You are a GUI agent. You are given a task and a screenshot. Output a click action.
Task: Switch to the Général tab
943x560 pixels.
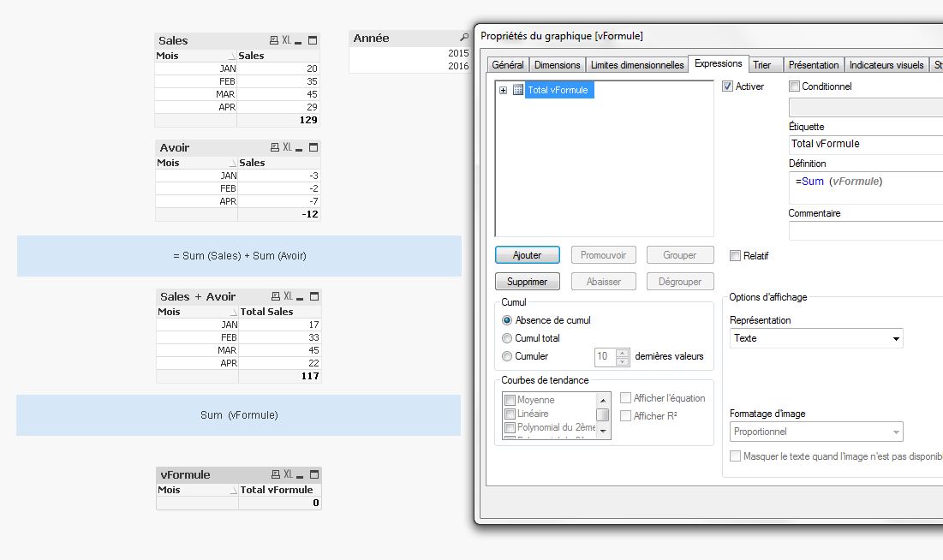(508, 65)
